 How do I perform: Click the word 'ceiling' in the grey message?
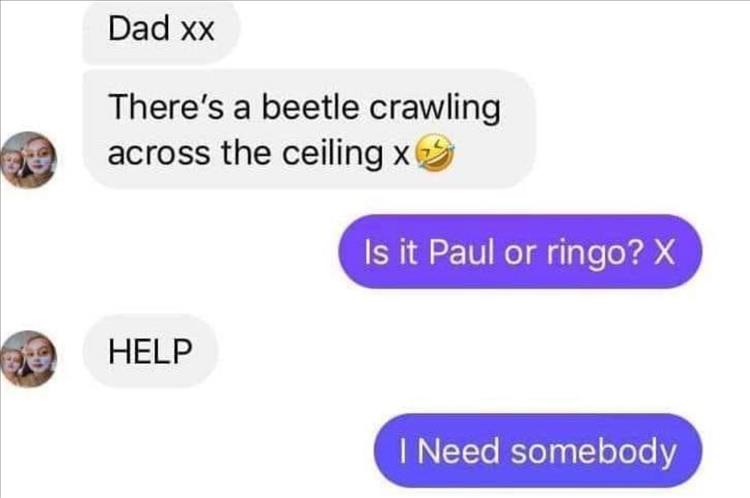click(332, 155)
